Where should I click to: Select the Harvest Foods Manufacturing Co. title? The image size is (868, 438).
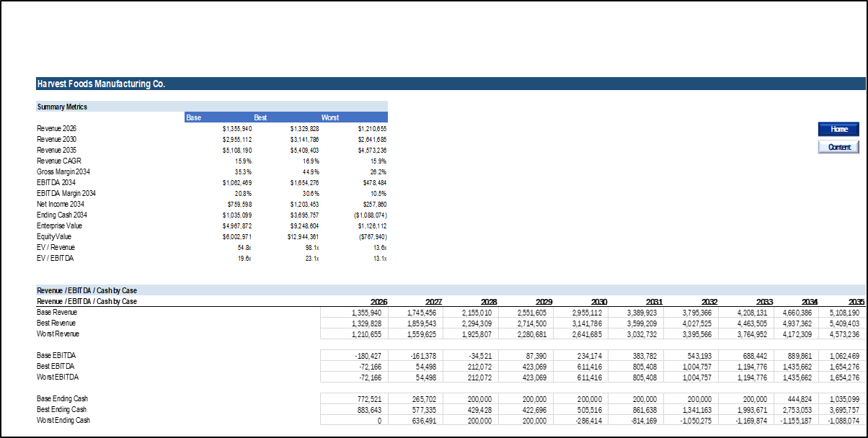pyautogui.click(x=101, y=84)
